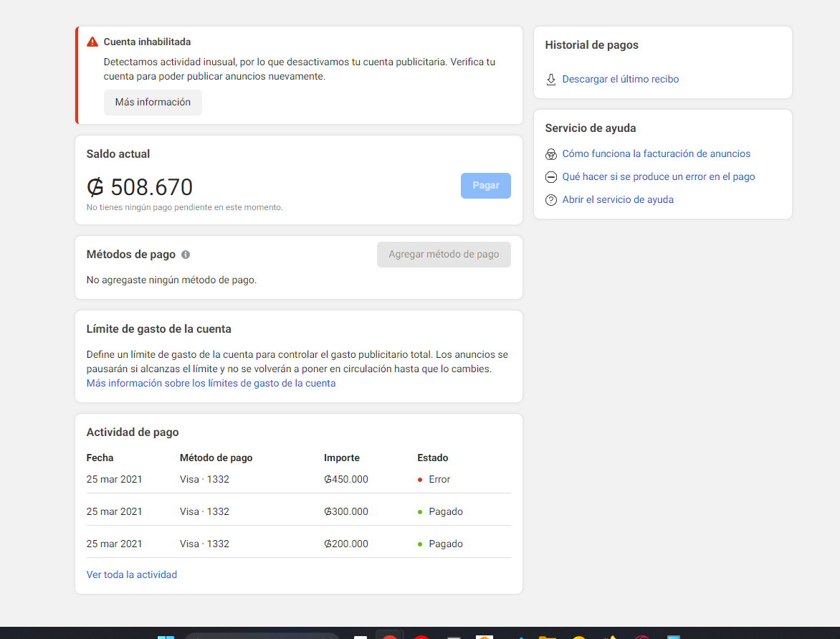Click info icon beside Métodos de pago

[186, 255]
